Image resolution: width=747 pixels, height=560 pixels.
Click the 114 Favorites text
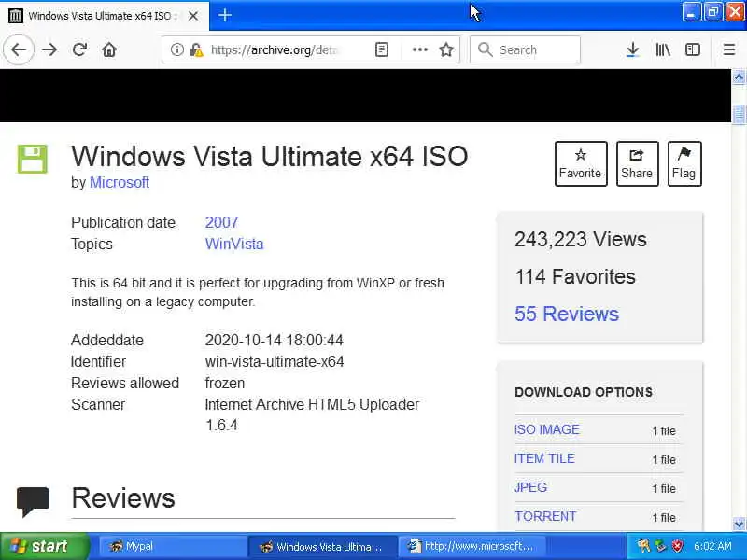[x=575, y=276]
